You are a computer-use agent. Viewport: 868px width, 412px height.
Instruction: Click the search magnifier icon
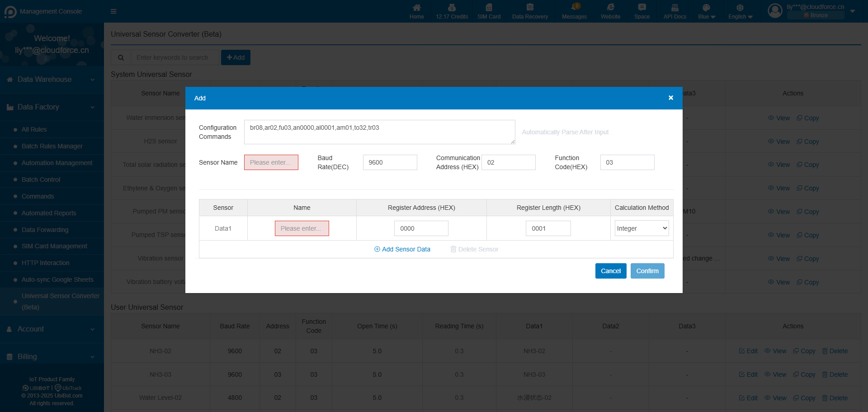click(x=121, y=57)
